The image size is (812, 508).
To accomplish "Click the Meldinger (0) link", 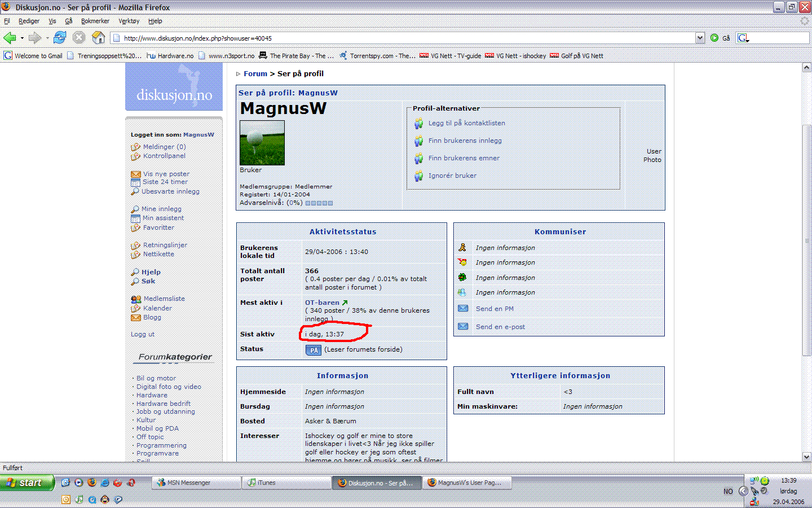I will (x=164, y=147).
